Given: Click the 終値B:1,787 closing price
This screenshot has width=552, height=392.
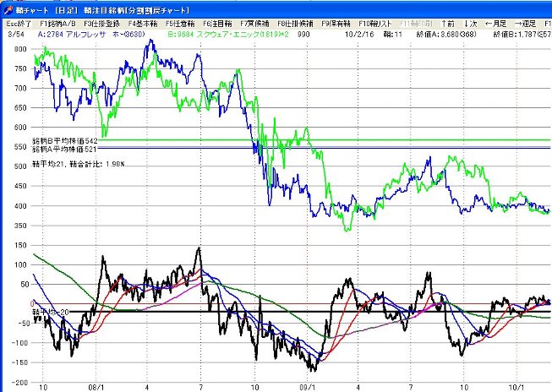Looking at the screenshot, I should [522, 34].
